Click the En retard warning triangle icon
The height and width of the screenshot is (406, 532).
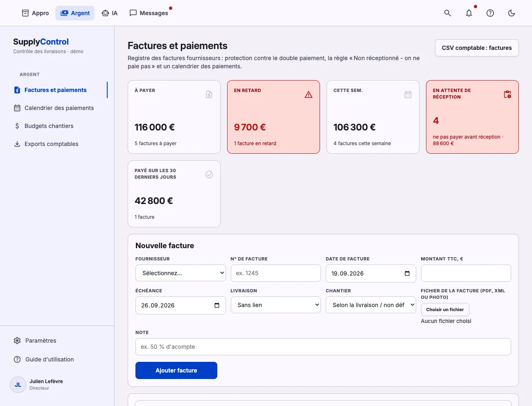(x=309, y=94)
